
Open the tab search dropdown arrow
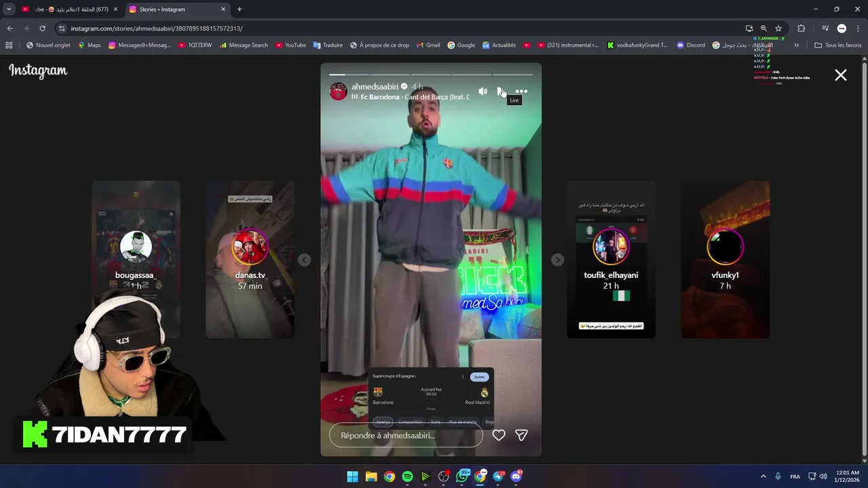[x=9, y=9]
